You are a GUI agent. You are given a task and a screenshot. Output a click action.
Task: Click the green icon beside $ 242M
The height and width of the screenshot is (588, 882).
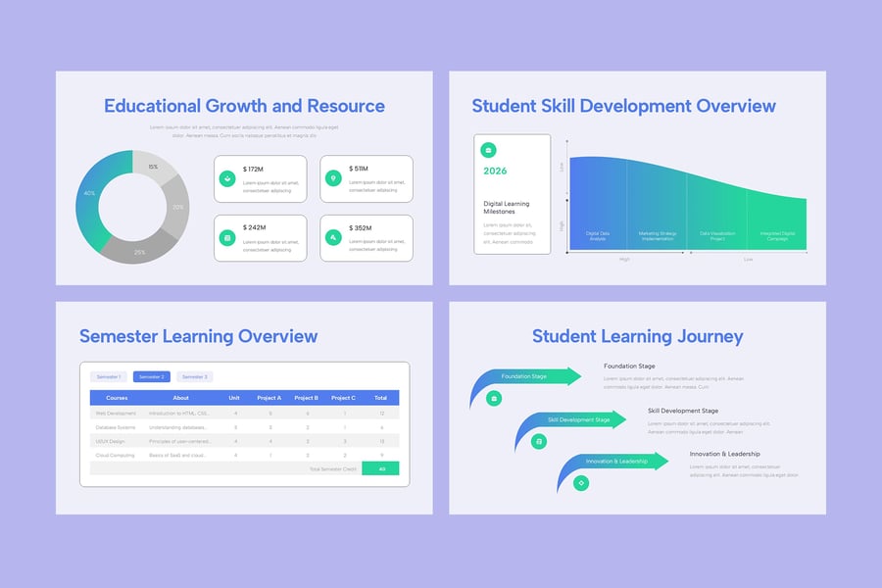227,238
